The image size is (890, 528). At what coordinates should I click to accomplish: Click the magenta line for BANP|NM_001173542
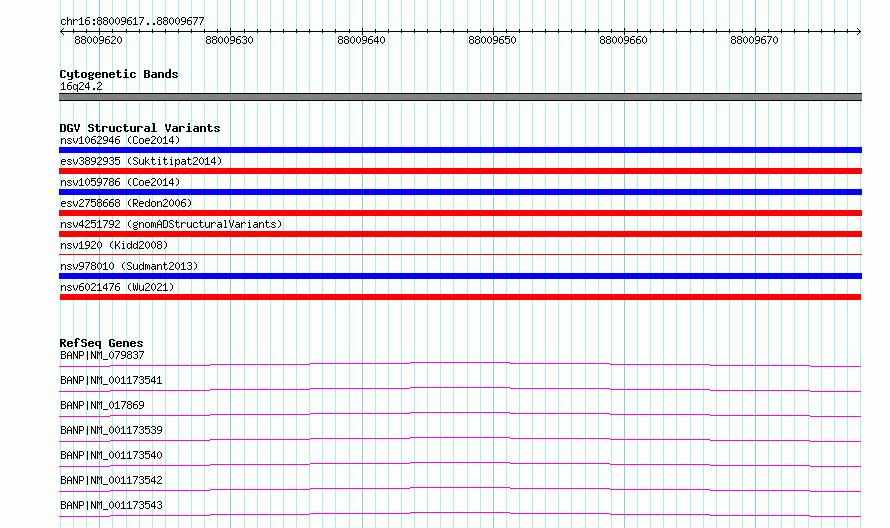coord(460,489)
